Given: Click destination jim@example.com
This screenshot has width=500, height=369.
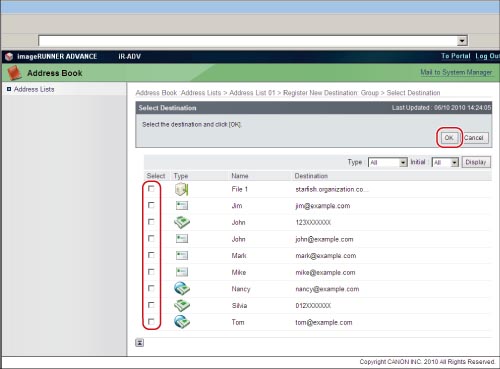Looking at the screenshot, I should coord(323,206).
